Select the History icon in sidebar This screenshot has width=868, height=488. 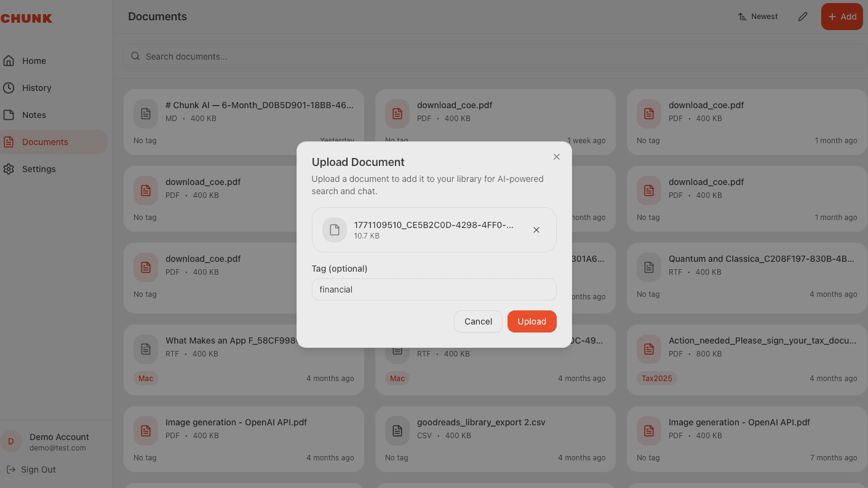tap(9, 87)
